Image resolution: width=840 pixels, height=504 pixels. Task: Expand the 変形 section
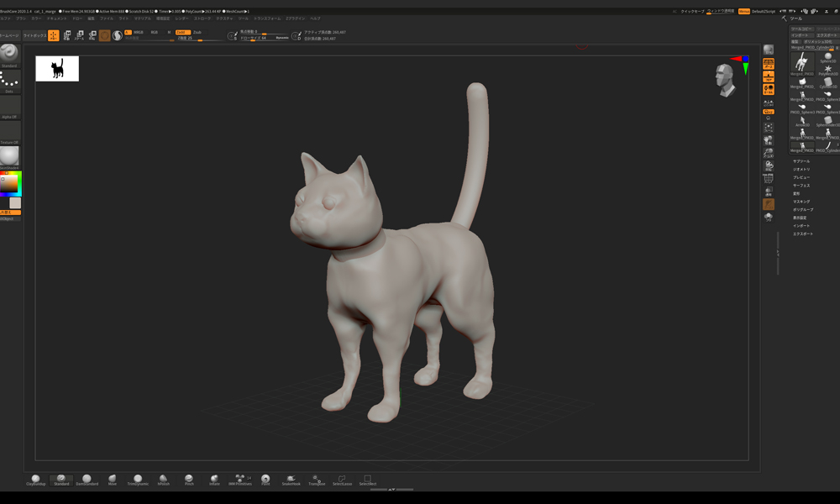796,193
